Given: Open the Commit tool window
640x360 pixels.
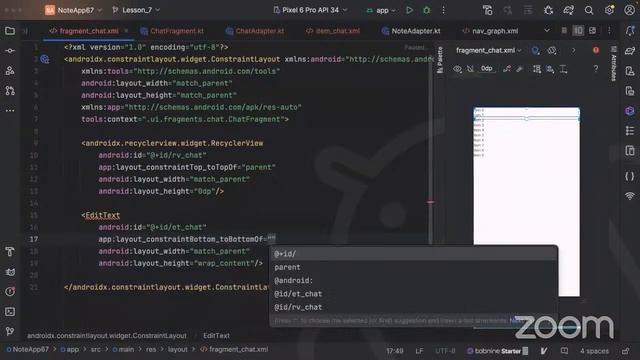Looking at the screenshot, I should (10, 51).
